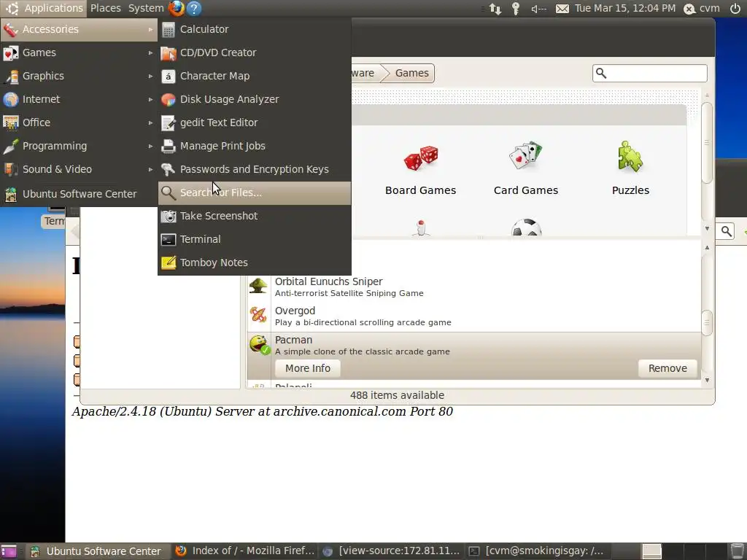Screen dimensions: 747x560
Task: Click the category pane scroll down arrow
Action: click(707, 228)
